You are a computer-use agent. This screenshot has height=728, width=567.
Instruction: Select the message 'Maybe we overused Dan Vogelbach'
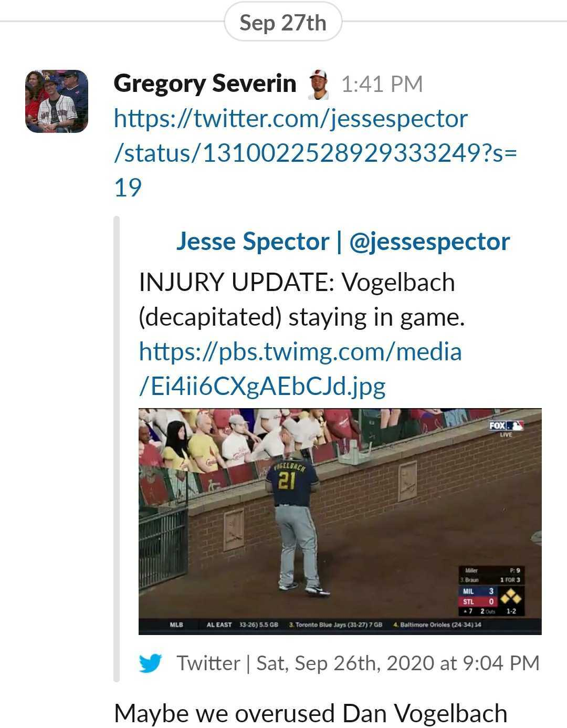click(311, 714)
